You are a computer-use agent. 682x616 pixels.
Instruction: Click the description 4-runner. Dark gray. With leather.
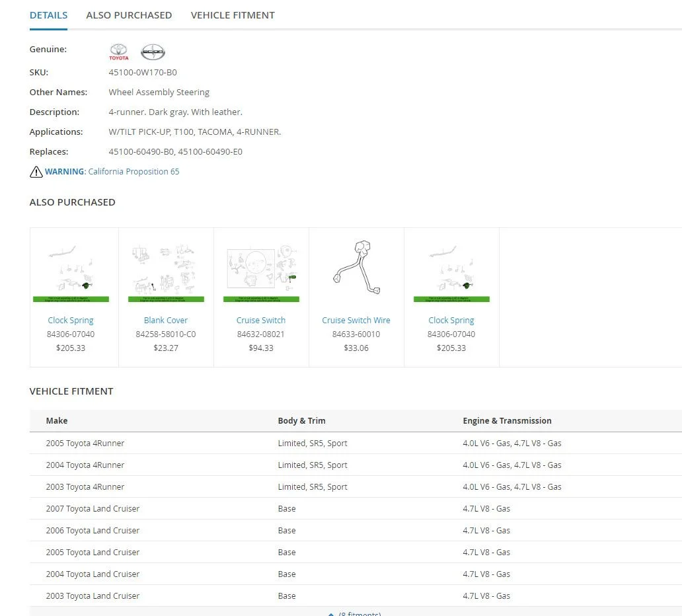point(175,112)
